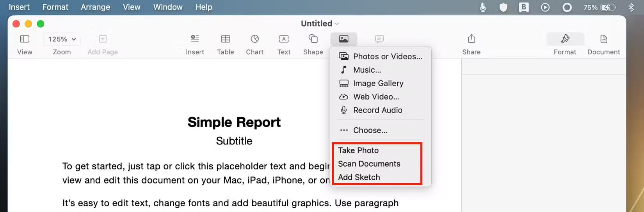Screen dimensions: 644x212
Task: Click the cloud icon beside Web Video…
Action: [344, 97]
